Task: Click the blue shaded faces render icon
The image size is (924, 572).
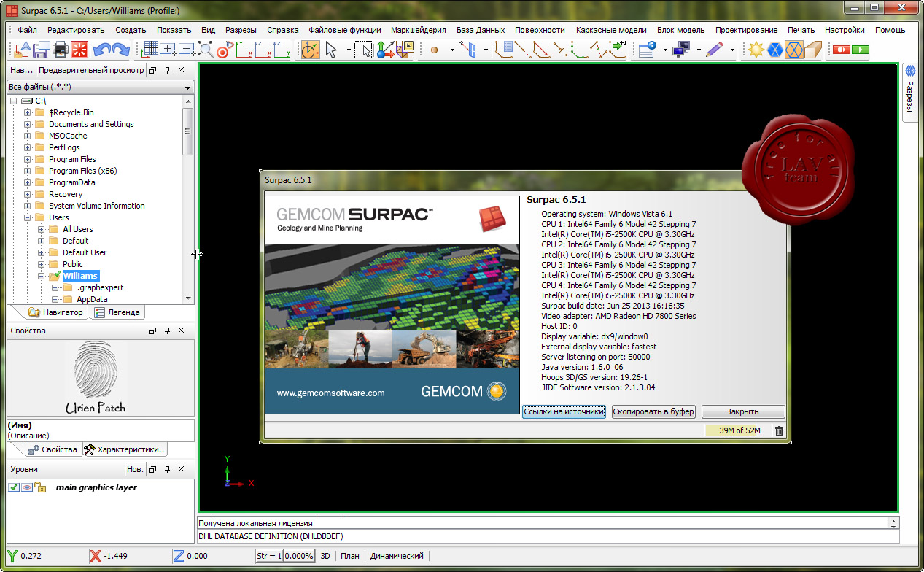Action: coord(774,50)
